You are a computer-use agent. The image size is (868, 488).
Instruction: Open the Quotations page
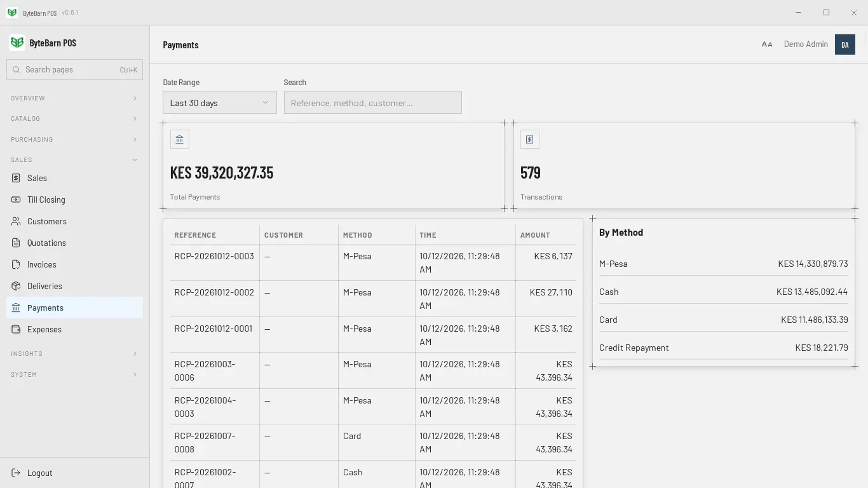pyautogui.click(x=74, y=243)
